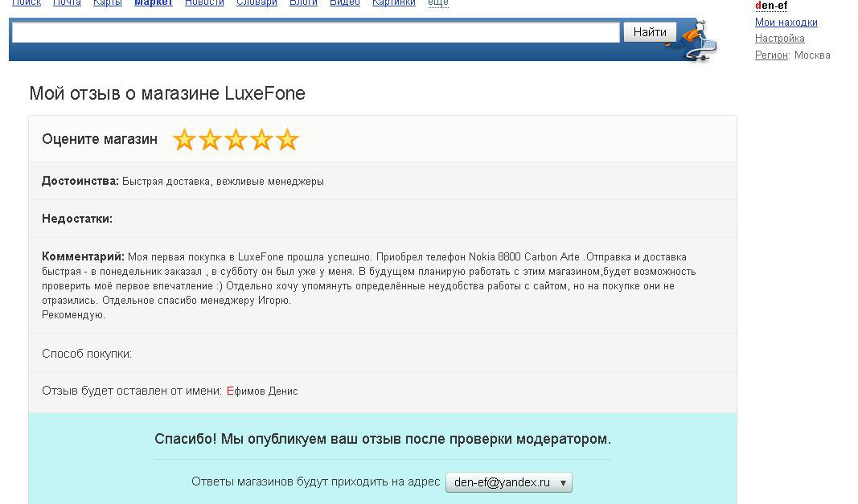This screenshot has height=504, width=858.
Task: Click the word 'Рекомендую.' in the comment
Action: [x=73, y=314]
